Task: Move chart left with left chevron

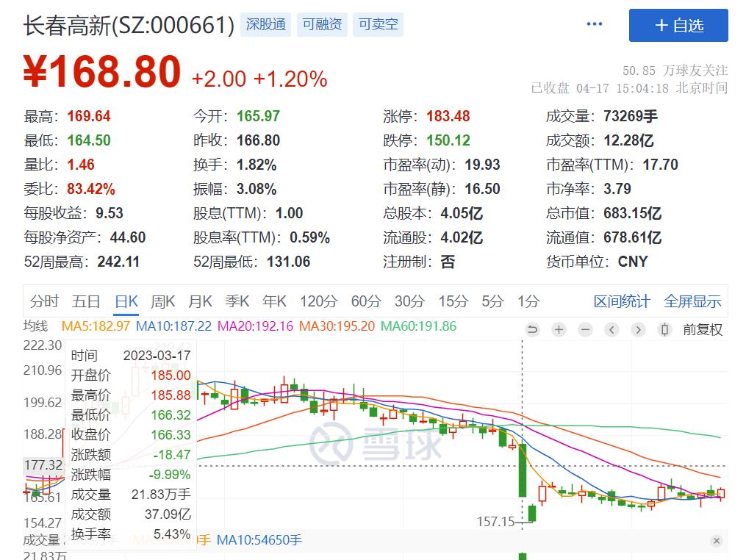Action: 611,329
